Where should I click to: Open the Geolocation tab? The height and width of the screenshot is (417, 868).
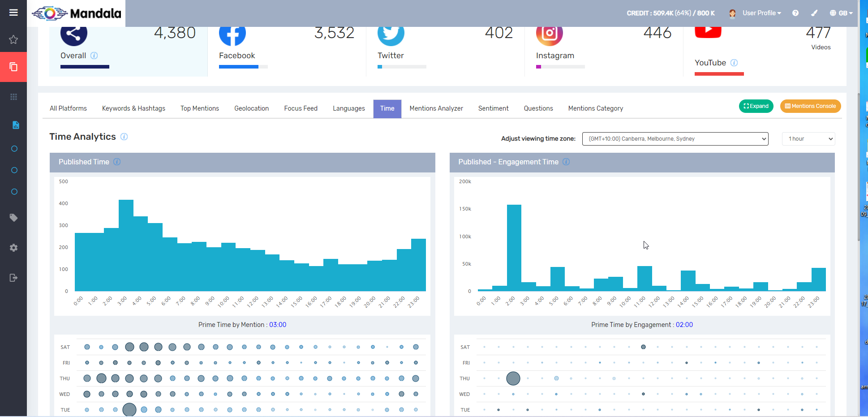pyautogui.click(x=251, y=108)
